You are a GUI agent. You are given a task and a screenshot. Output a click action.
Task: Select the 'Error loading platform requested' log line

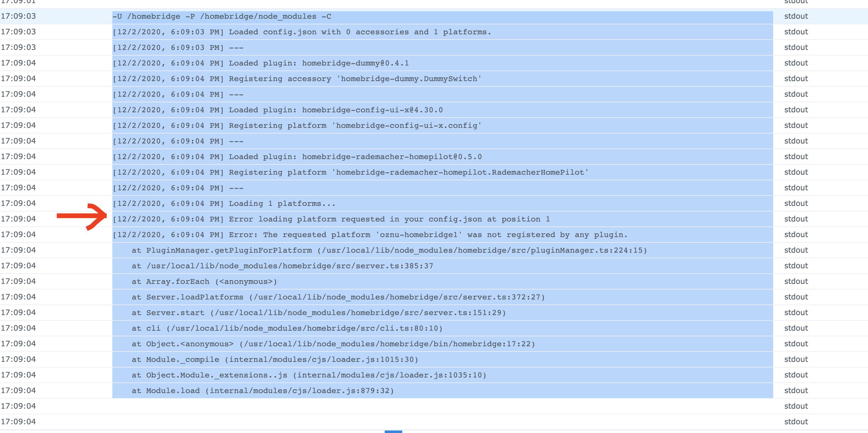331,219
